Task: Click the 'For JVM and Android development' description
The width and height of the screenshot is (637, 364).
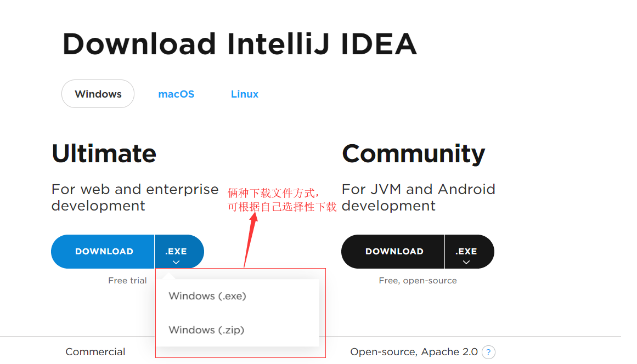Action: pos(419,197)
